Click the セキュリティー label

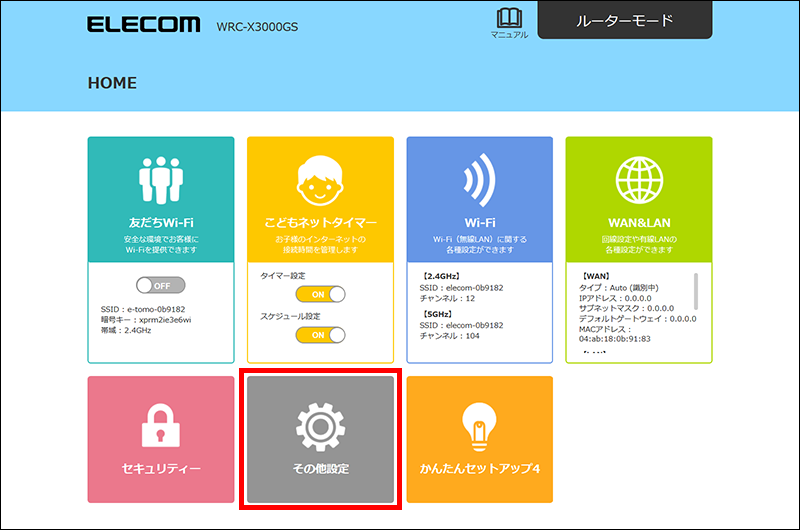[161, 468]
